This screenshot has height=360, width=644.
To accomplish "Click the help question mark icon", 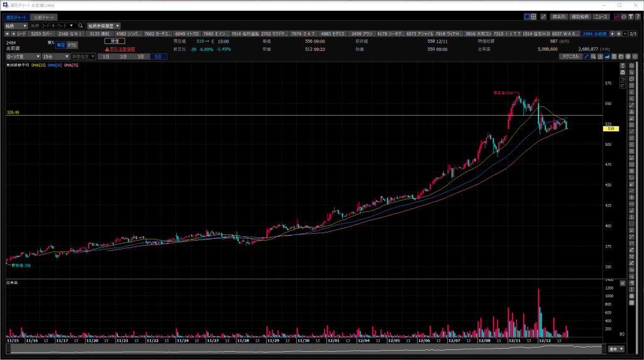I will coord(638,17).
